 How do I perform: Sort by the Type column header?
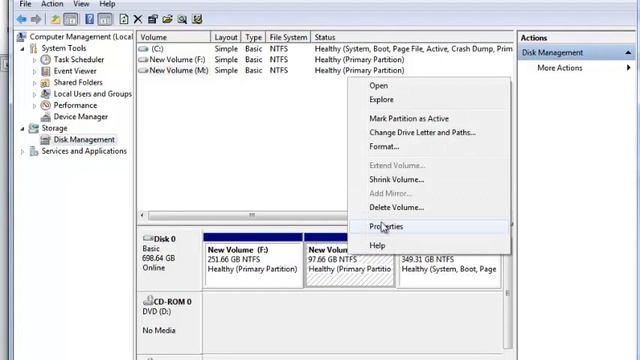click(253, 37)
